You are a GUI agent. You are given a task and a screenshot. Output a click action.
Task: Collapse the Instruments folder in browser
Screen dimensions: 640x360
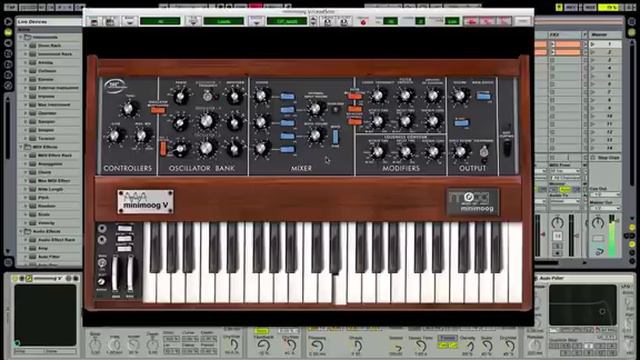click(21, 37)
